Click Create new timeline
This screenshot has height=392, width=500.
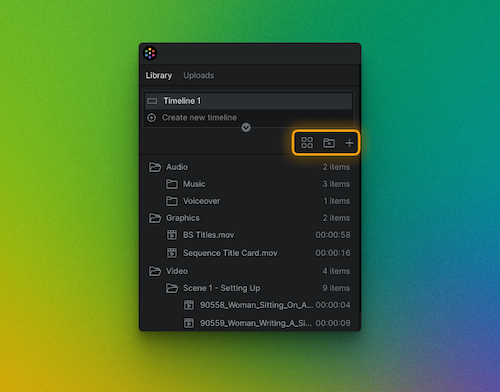tap(199, 117)
